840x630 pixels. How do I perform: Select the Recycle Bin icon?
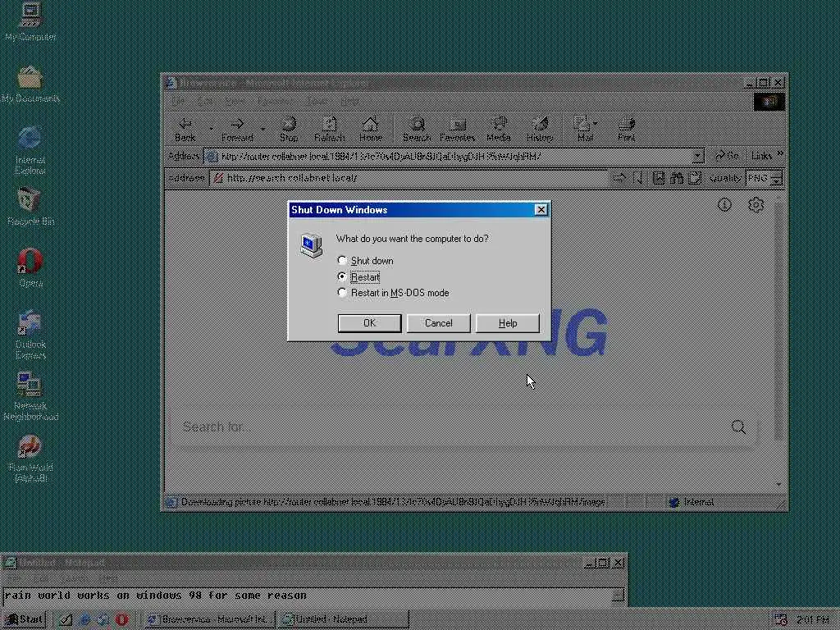click(x=30, y=207)
